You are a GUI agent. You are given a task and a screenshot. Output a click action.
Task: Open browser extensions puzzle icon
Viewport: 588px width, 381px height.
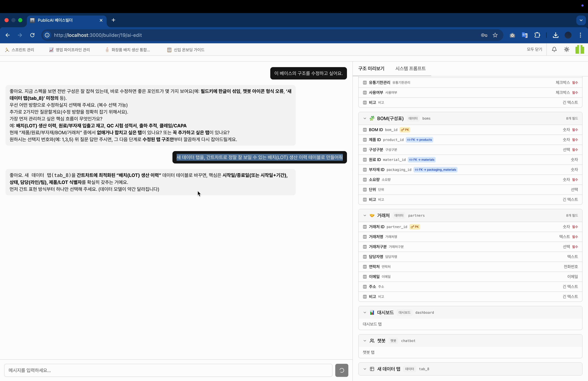click(537, 35)
